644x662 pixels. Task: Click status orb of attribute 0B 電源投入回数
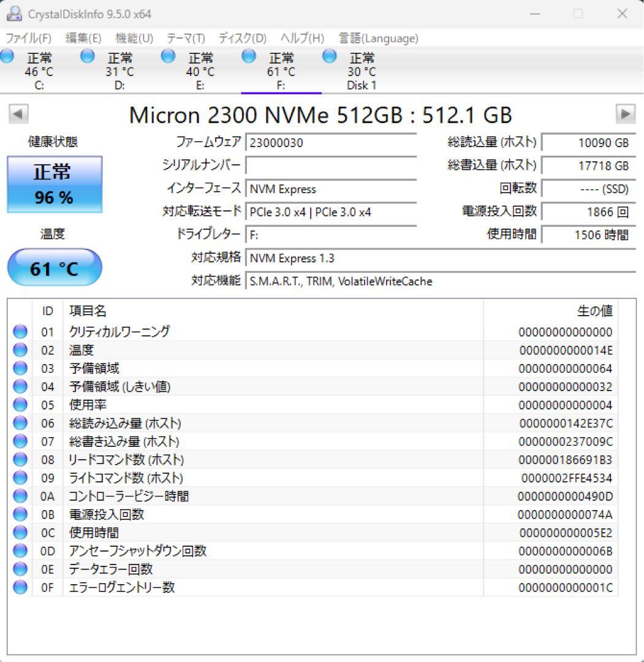click(x=20, y=514)
